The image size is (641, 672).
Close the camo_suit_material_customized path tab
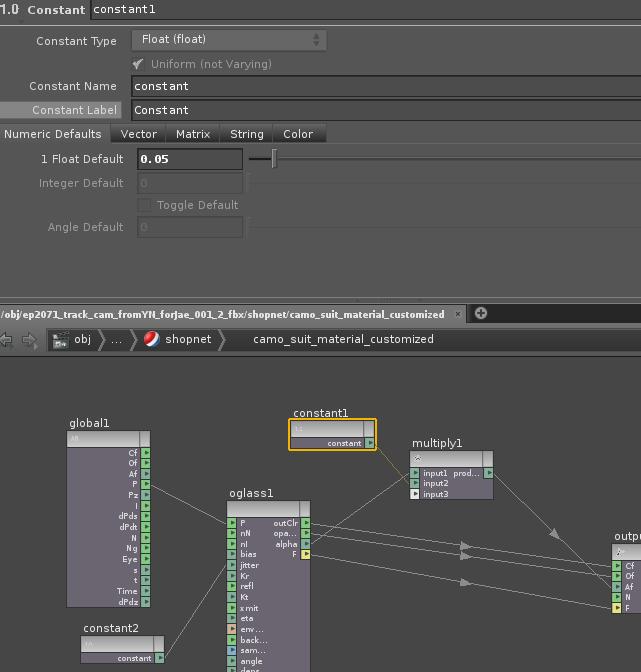[x=458, y=314]
